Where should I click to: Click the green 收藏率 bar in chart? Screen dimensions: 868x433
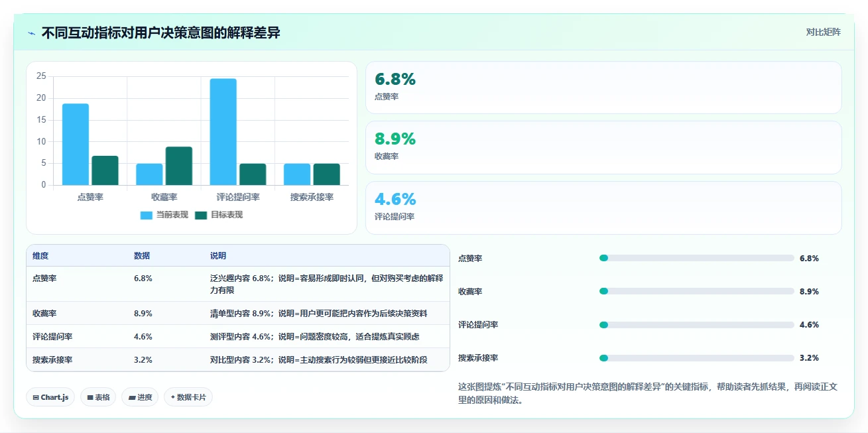click(x=179, y=166)
